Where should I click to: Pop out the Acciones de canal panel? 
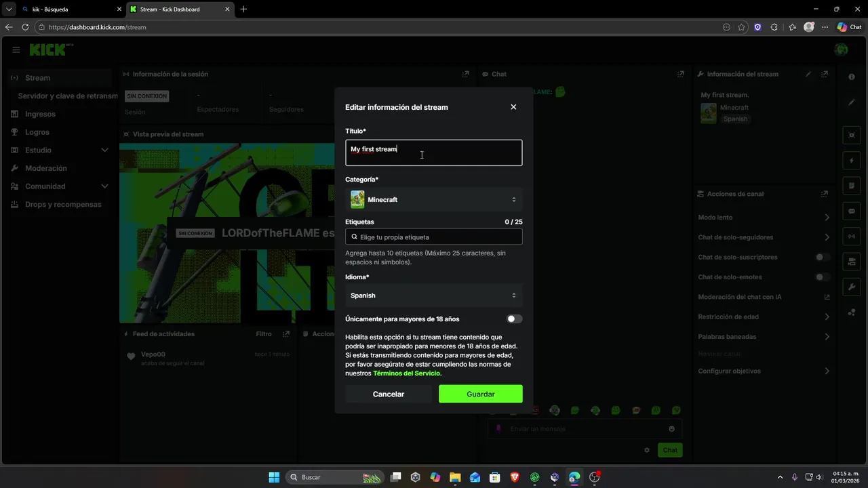[x=825, y=194]
